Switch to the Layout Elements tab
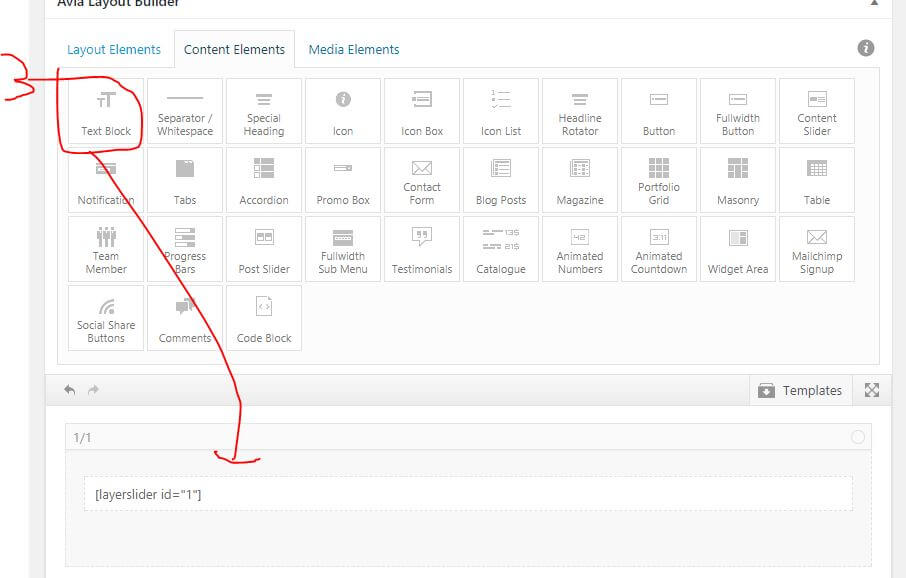Viewport: 906px width, 578px height. [x=114, y=49]
